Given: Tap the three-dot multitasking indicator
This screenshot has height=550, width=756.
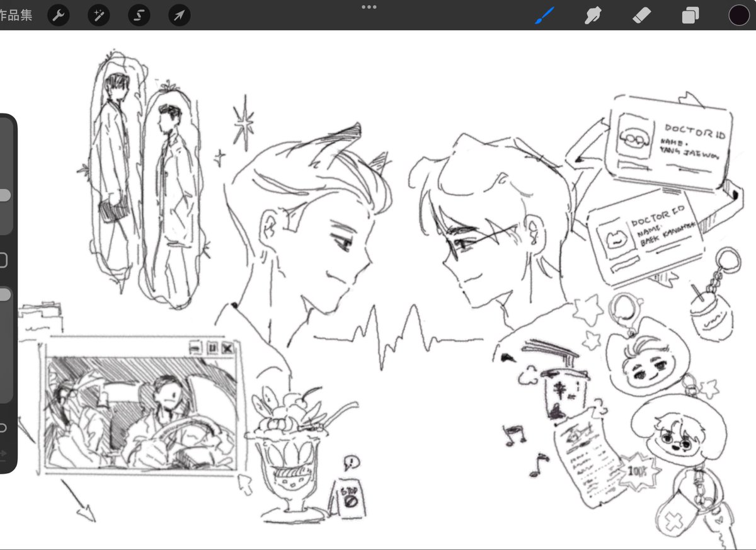Looking at the screenshot, I should (369, 7).
